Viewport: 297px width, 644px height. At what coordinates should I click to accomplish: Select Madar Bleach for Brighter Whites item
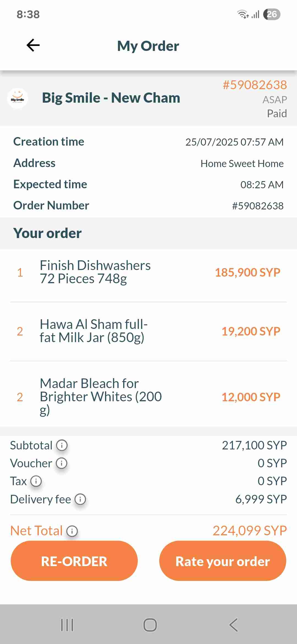101,397
